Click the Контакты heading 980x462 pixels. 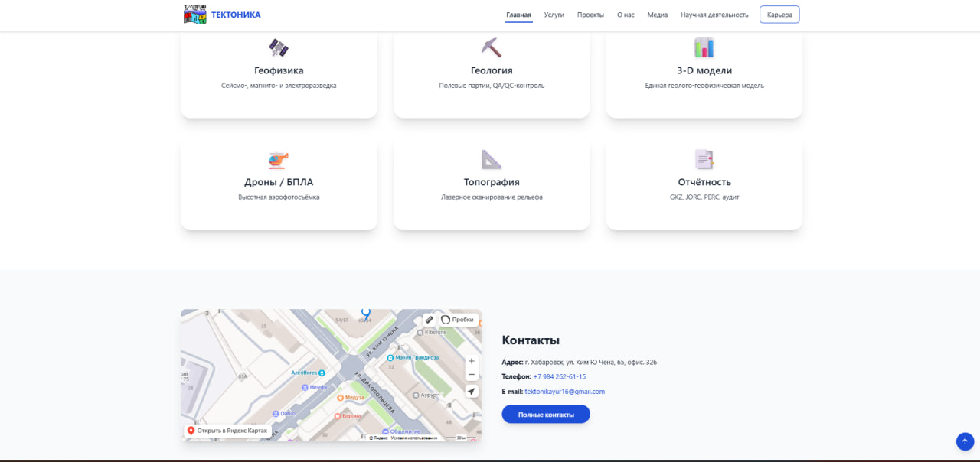(x=531, y=340)
